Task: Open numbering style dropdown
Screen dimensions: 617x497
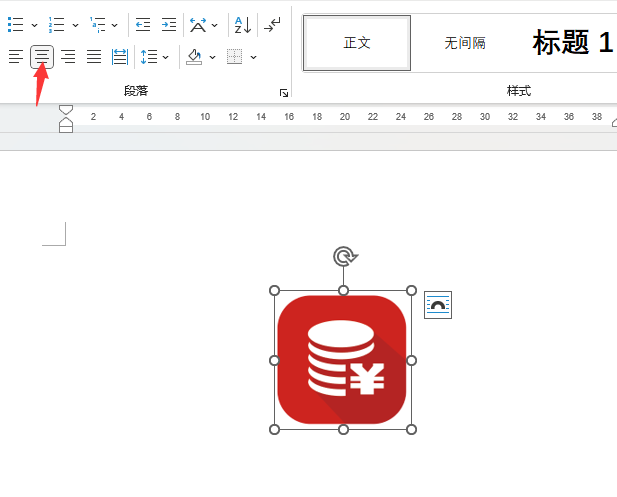Action: (x=76, y=25)
